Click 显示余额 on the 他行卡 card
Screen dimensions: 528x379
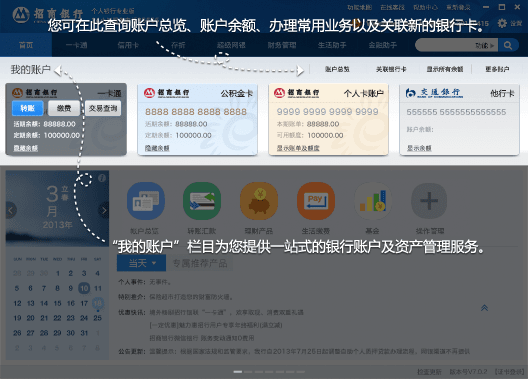pyautogui.click(x=419, y=148)
